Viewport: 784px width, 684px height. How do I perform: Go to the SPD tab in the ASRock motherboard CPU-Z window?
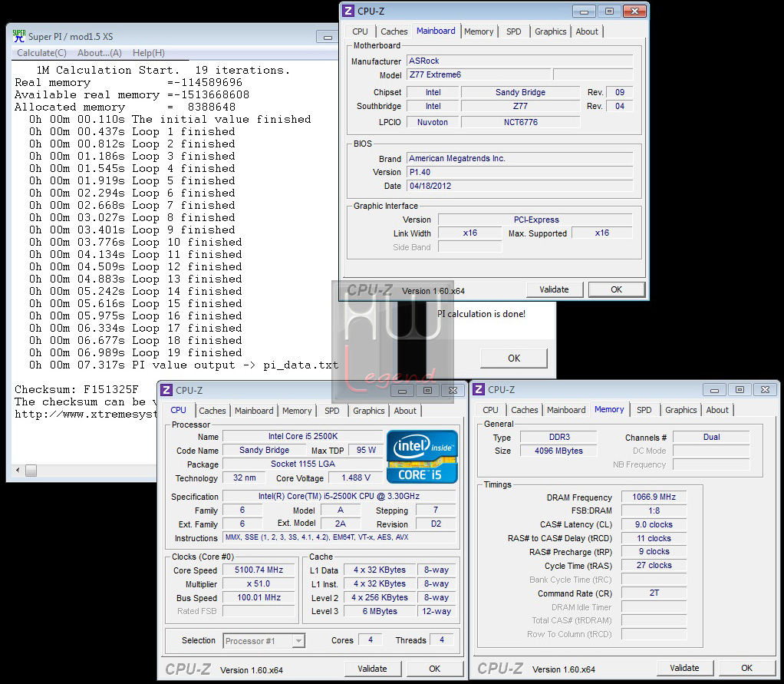[x=513, y=31]
